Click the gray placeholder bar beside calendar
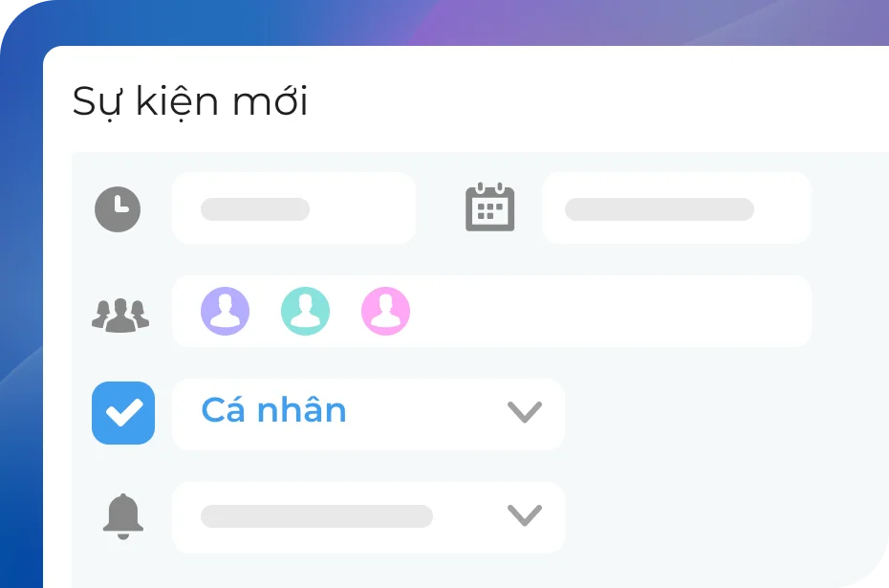 659,209
